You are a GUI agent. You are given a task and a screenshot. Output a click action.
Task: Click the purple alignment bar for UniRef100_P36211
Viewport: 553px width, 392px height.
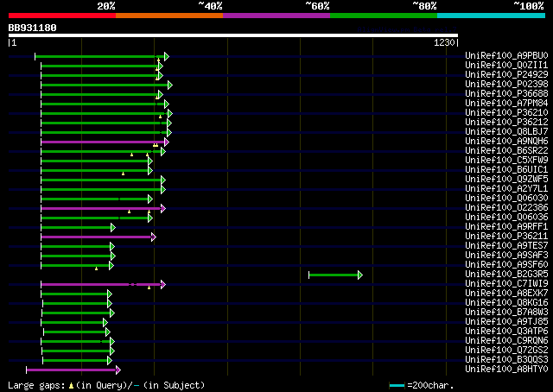click(99, 237)
